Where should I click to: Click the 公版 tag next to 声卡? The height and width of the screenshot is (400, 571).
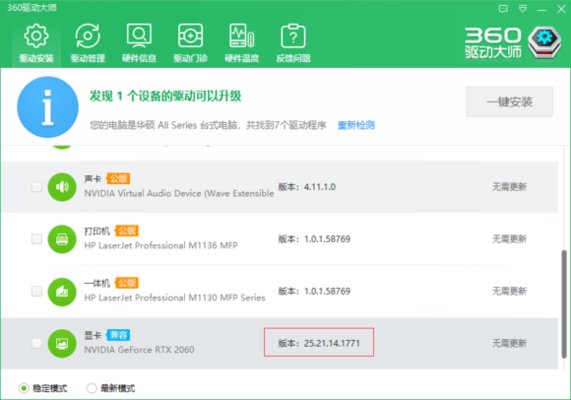118,179
